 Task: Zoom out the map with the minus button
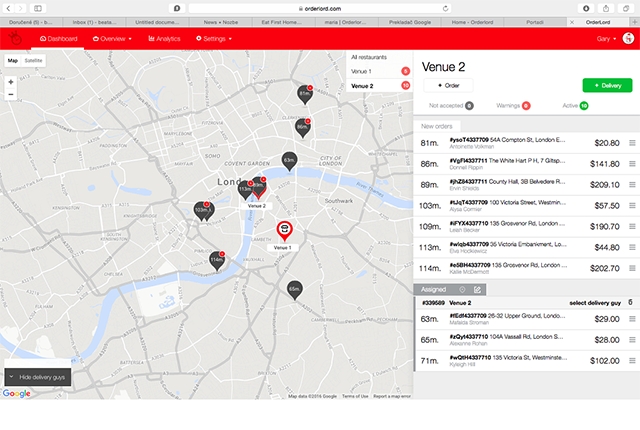coord(11,94)
